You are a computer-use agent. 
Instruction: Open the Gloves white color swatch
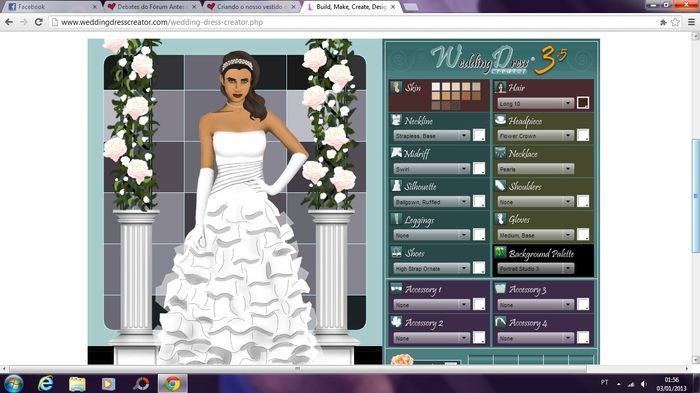pos(583,234)
